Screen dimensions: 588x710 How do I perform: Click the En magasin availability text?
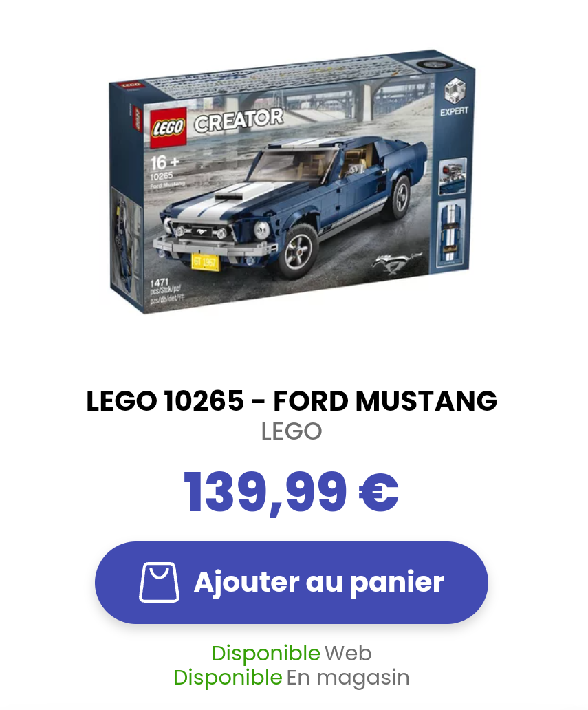coord(347,678)
